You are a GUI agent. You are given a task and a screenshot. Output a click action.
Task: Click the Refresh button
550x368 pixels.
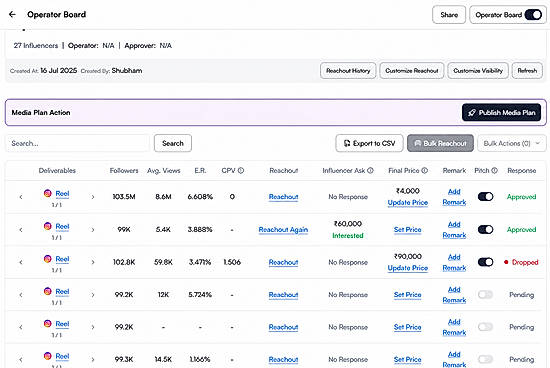[527, 71]
